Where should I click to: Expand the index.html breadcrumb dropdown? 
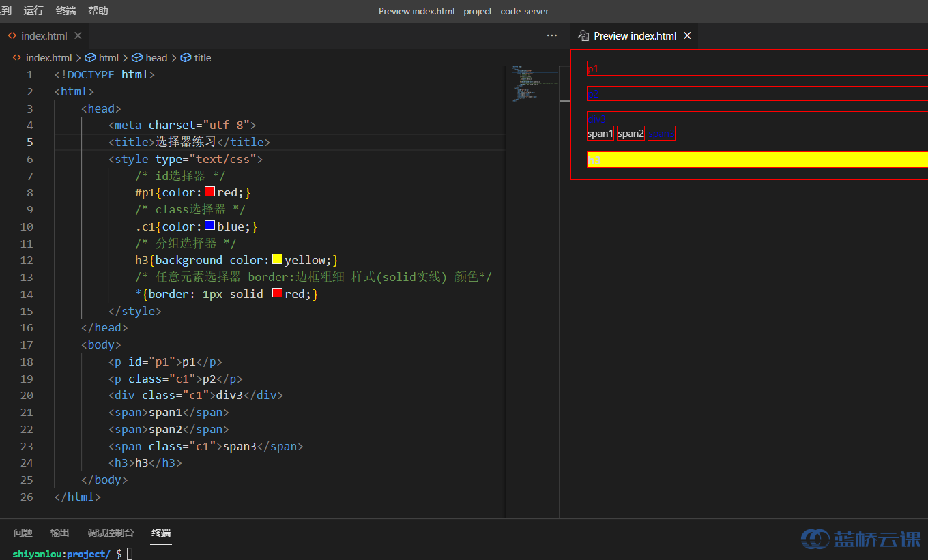(48, 58)
